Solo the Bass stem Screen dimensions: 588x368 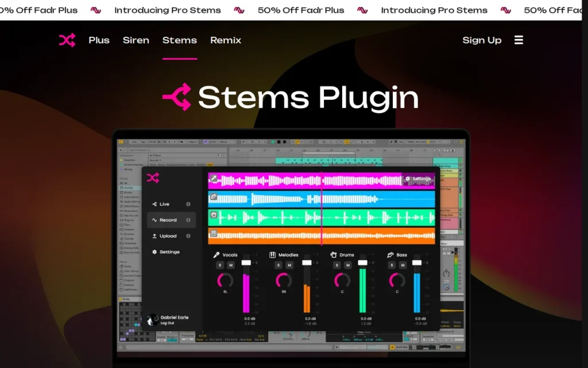[392, 265]
